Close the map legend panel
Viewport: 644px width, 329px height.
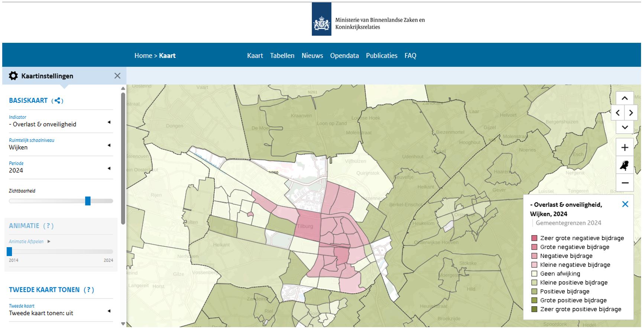[x=625, y=204]
